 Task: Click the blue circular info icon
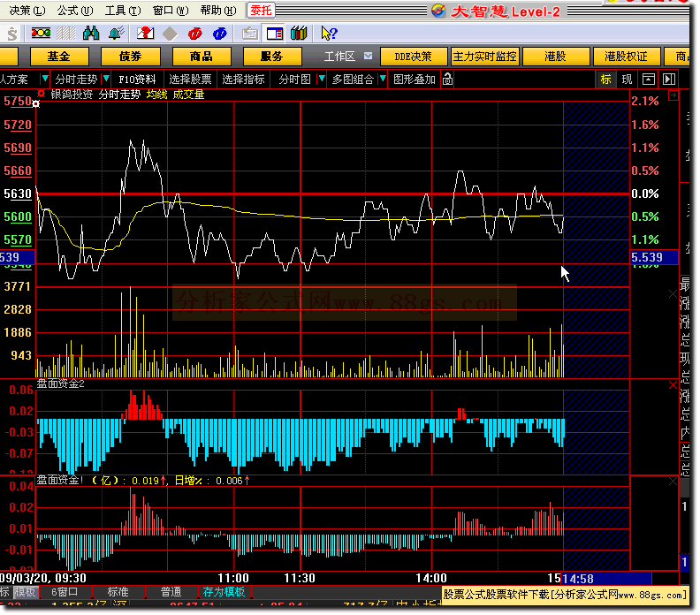(220, 34)
